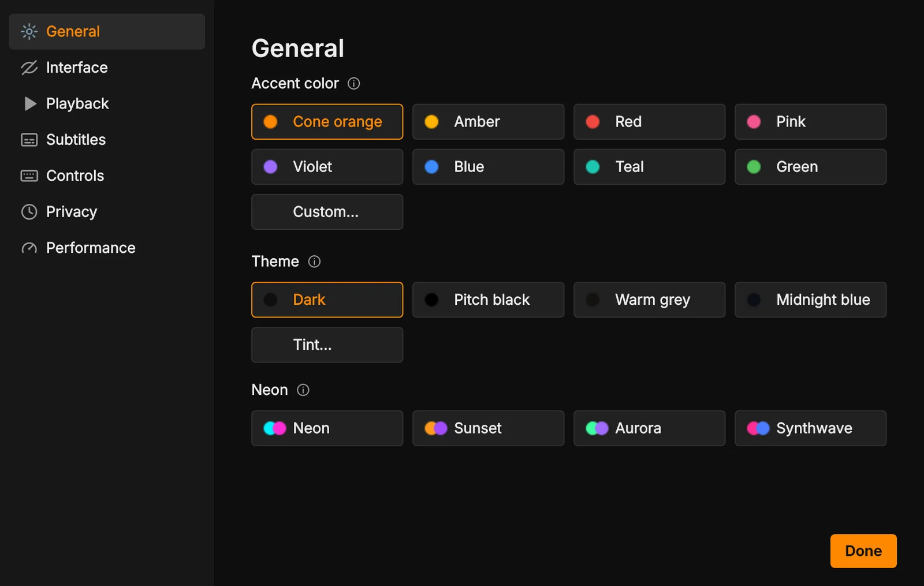Select the Cone orange accent color

(327, 122)
